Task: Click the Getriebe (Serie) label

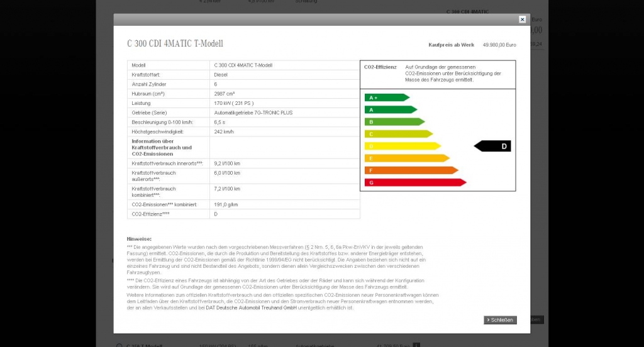Action: pyautogui.click(x=149, y=113)
